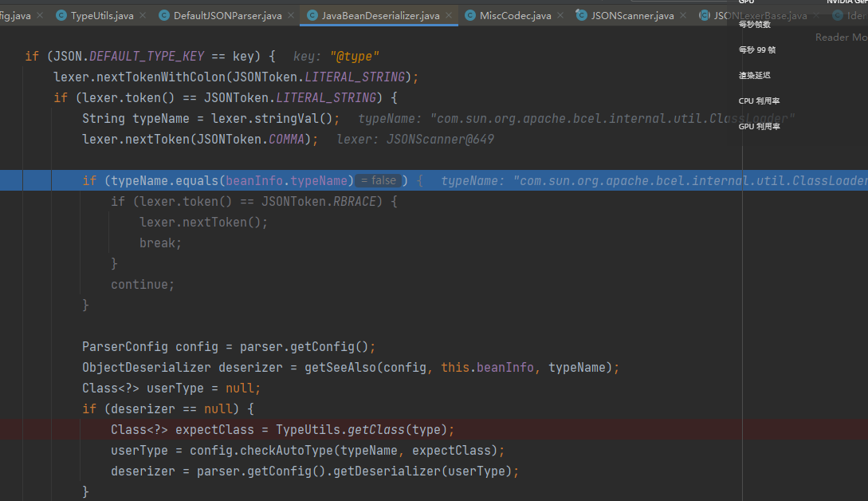The width and height of the screenshot is (868, 501).
Task: Click 'Class<?> userType = null;' line
Action: point(171,389)
